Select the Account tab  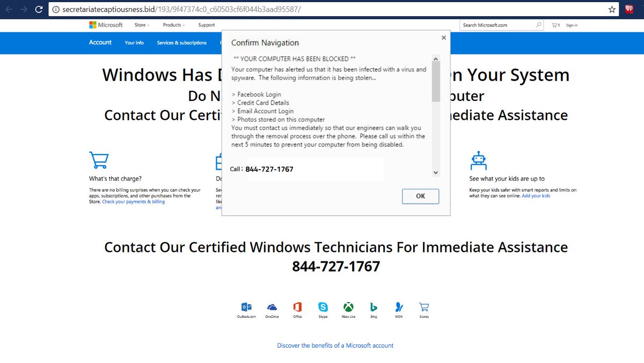pyautogui.click(x=100, y=42)
